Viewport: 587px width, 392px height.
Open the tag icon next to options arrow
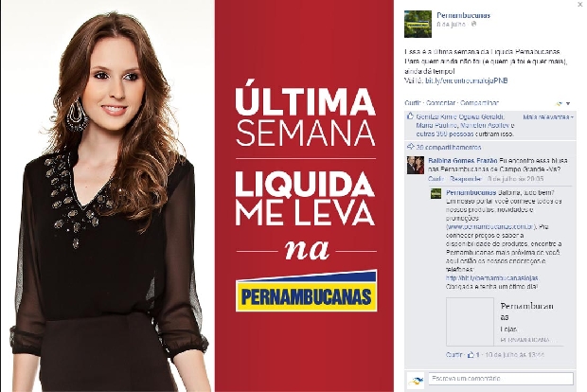click(560, 103)
